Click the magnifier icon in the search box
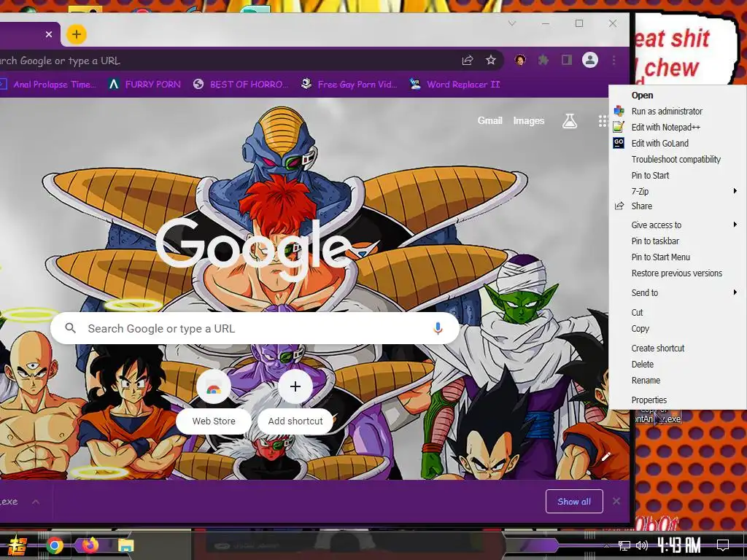 pos(71,328)
